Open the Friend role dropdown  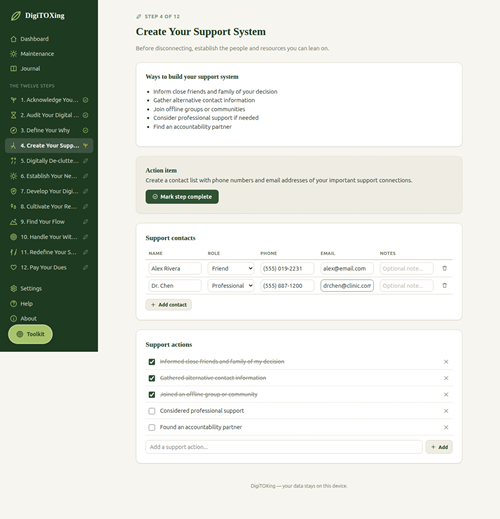point(231,268)
